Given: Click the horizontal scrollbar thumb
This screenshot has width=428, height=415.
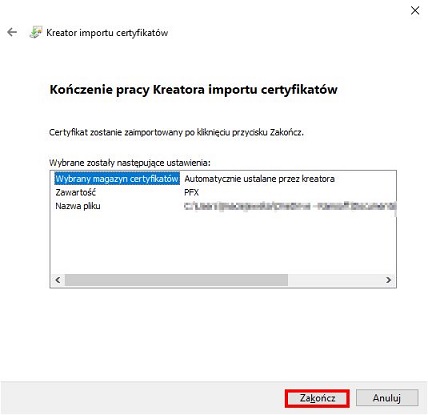Looking at the screenshot, I should tap(176, 280).
